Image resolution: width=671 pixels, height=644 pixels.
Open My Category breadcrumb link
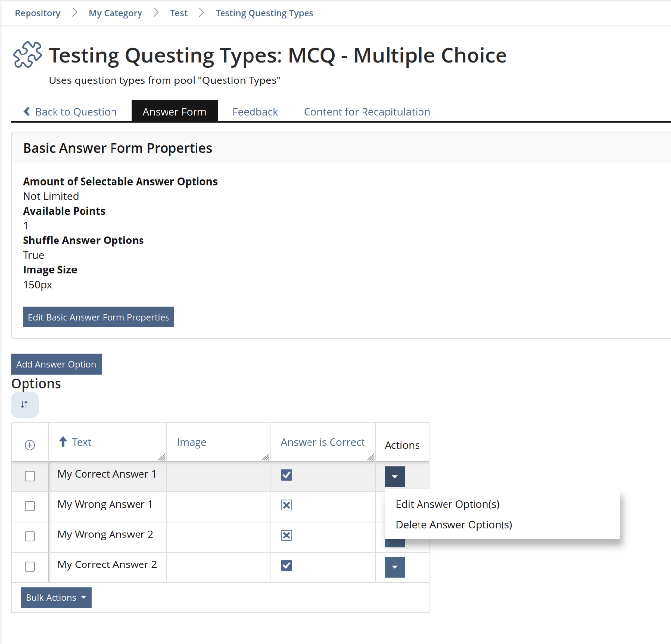click(x=115, y=13)
